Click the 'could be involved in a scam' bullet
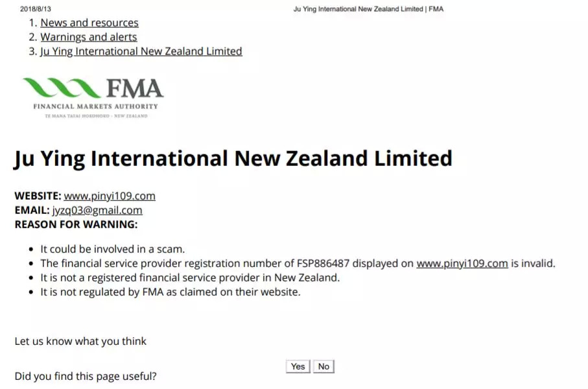The image size is (588, 389). pos(113,249)
